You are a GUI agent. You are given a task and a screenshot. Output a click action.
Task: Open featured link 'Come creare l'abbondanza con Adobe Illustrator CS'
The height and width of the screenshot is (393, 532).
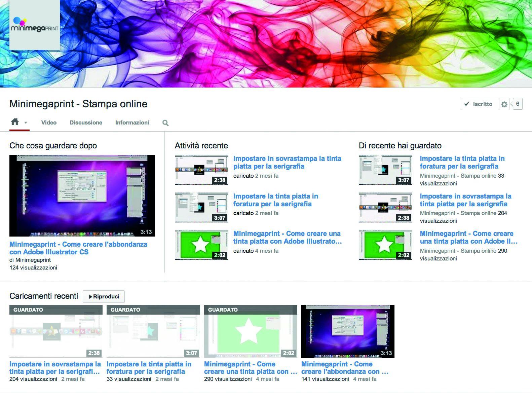click(78, 248)
